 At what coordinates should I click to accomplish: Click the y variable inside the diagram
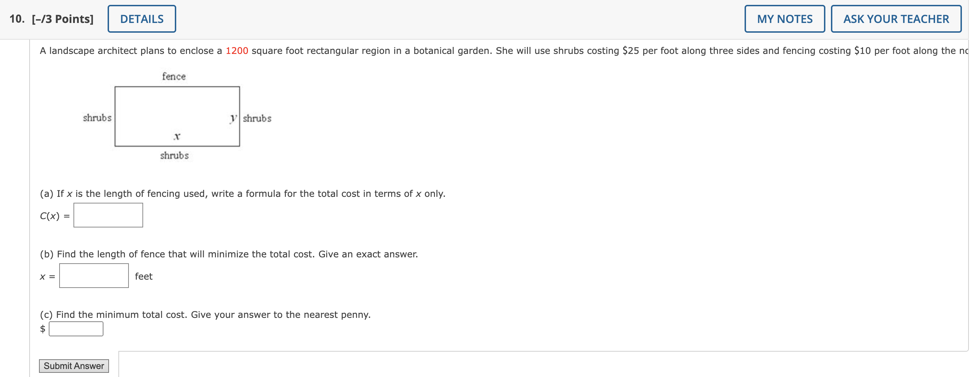[233, 118]
